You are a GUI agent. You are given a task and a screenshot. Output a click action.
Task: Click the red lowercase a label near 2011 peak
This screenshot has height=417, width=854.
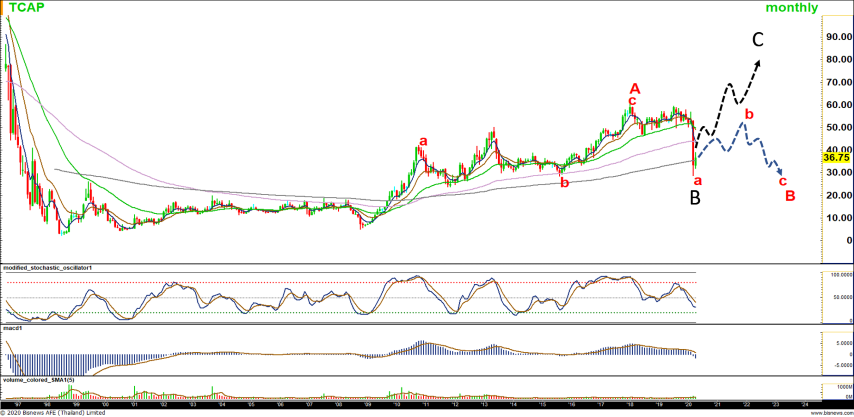pos(424,141)
